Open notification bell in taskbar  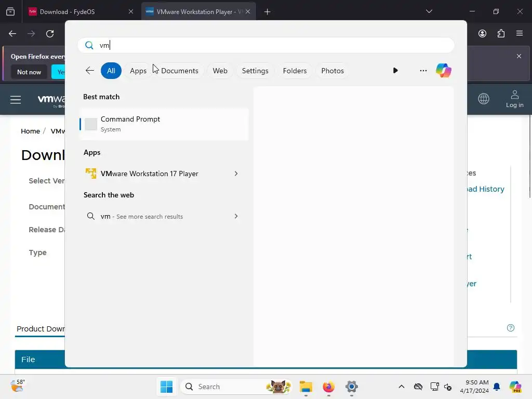pos(497,387)
